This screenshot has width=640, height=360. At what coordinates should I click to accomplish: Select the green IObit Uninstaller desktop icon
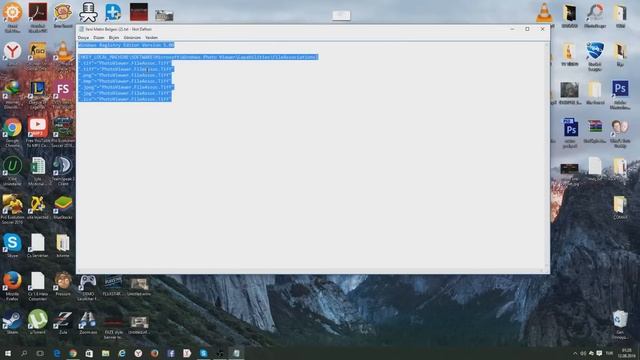12,170
